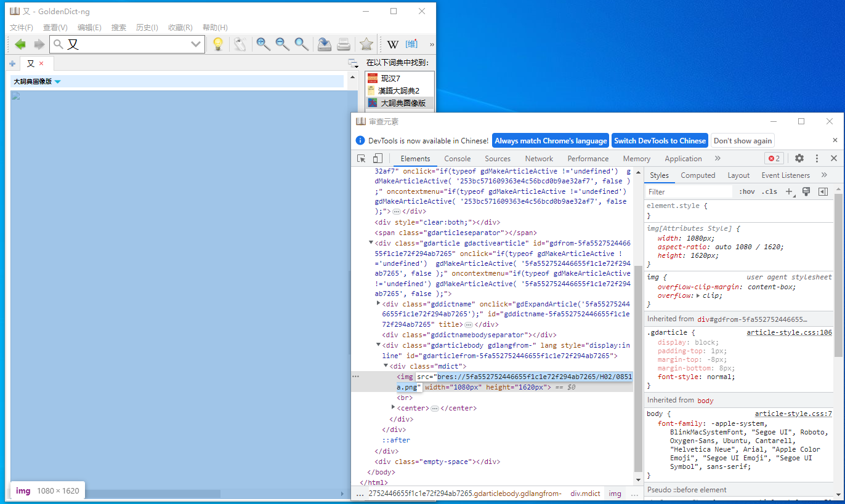
Task: Click the Don't show again button
Action: click(x=743, y=140)
